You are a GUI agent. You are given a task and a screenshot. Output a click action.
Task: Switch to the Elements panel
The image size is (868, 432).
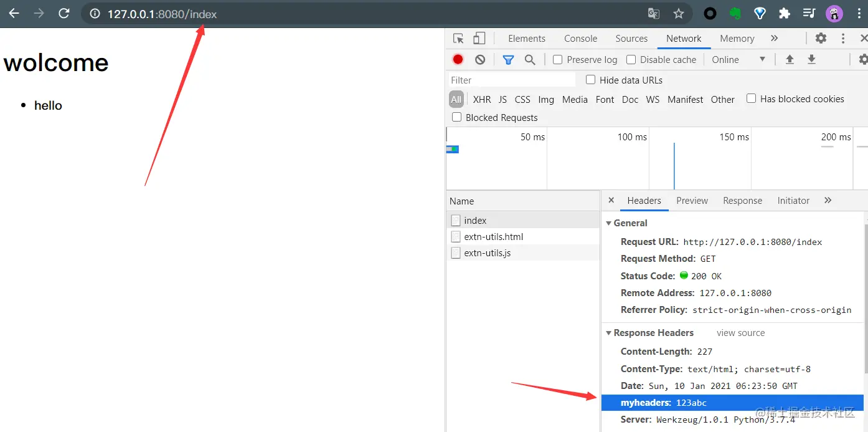(527, 39)
